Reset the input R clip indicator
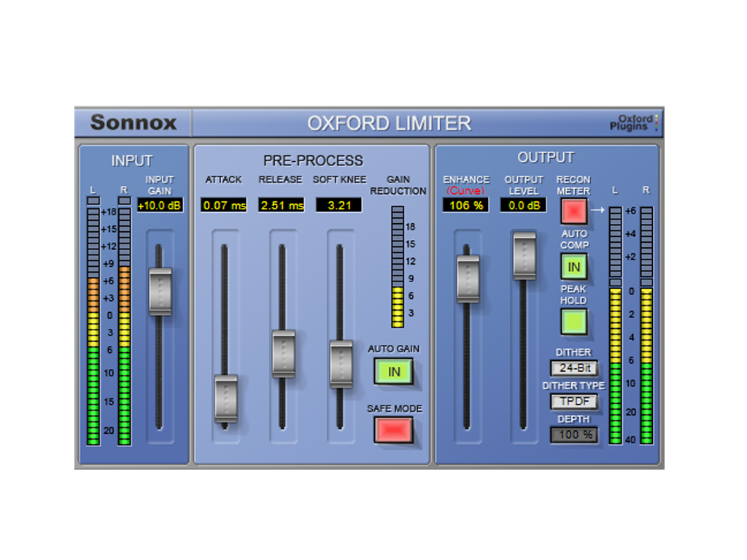747x560 pixels. point(124,201)
